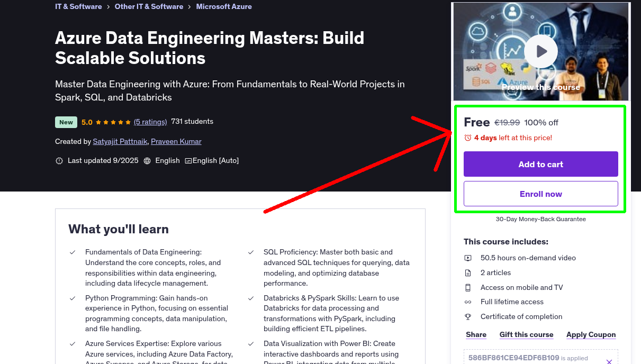Click the 'What you'll learn' heading

click(119, 229)
